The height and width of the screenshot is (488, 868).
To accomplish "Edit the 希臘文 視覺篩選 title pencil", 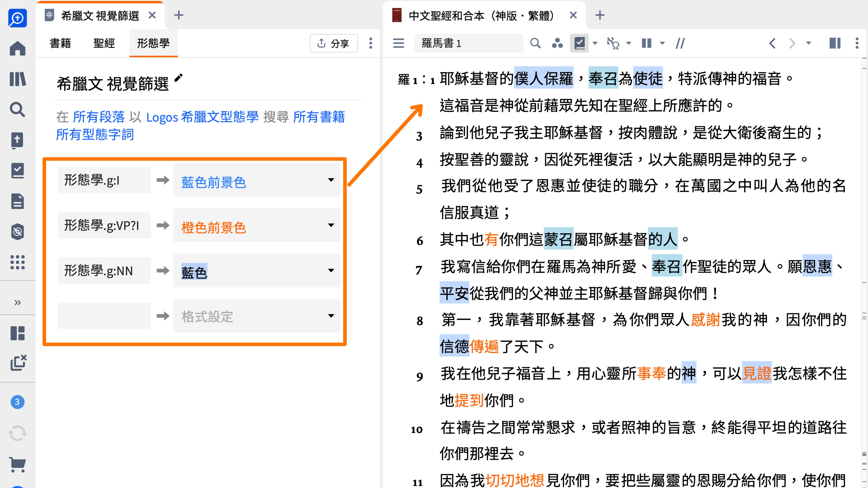I will coord(178,78).
